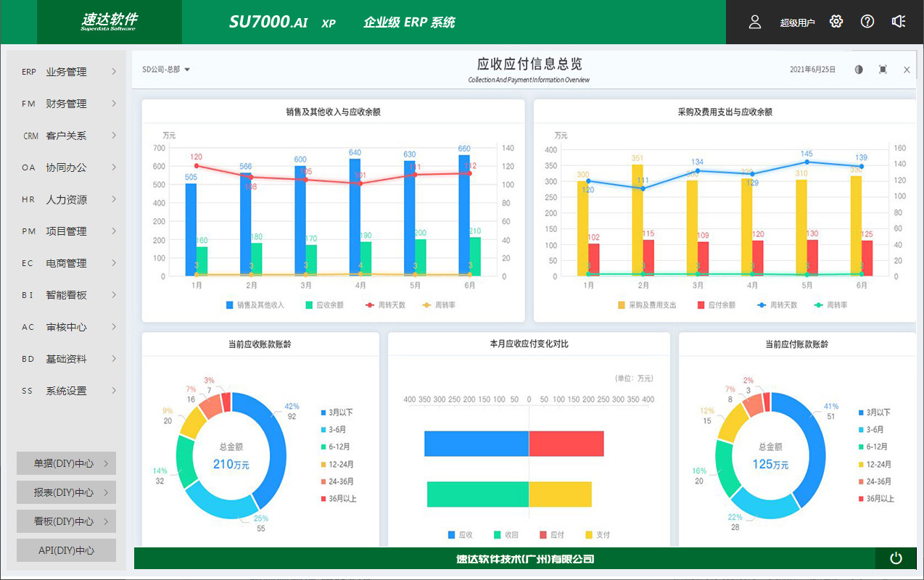
Task: Toggle the dark/light contrast theme icon
Action: [859, 70]
